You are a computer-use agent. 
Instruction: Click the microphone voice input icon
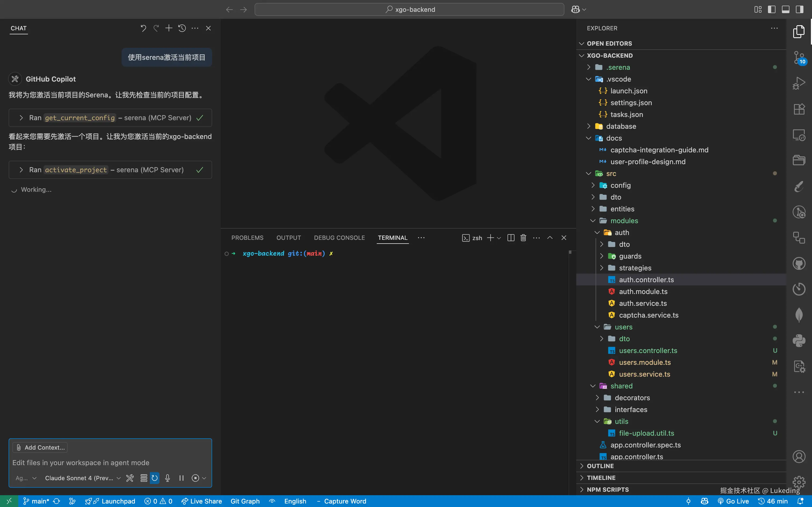click(168, 478)
